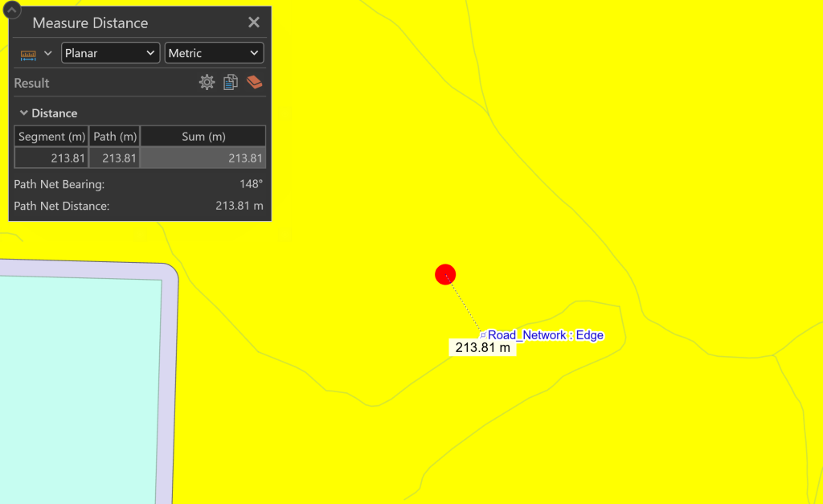
Task: Select the 213.81 path value cell
Action: point(115,158)
